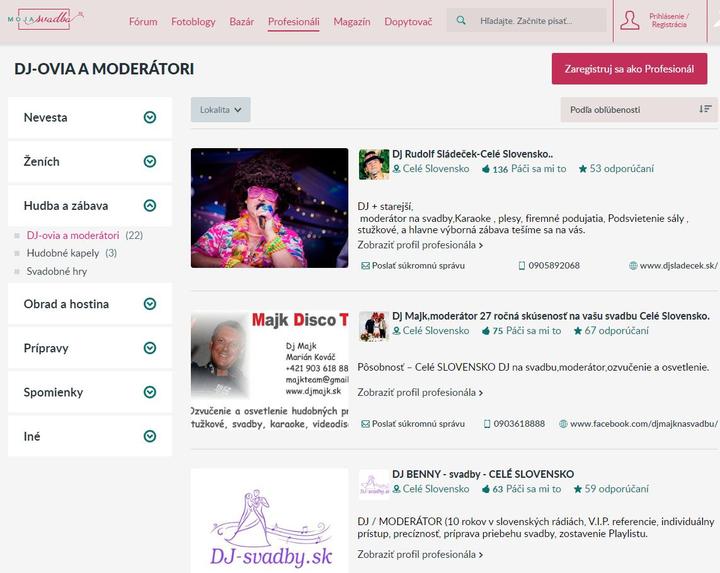720x573 pixels.
Task: Go to the Bazár navigation tab
Action: 241,21
